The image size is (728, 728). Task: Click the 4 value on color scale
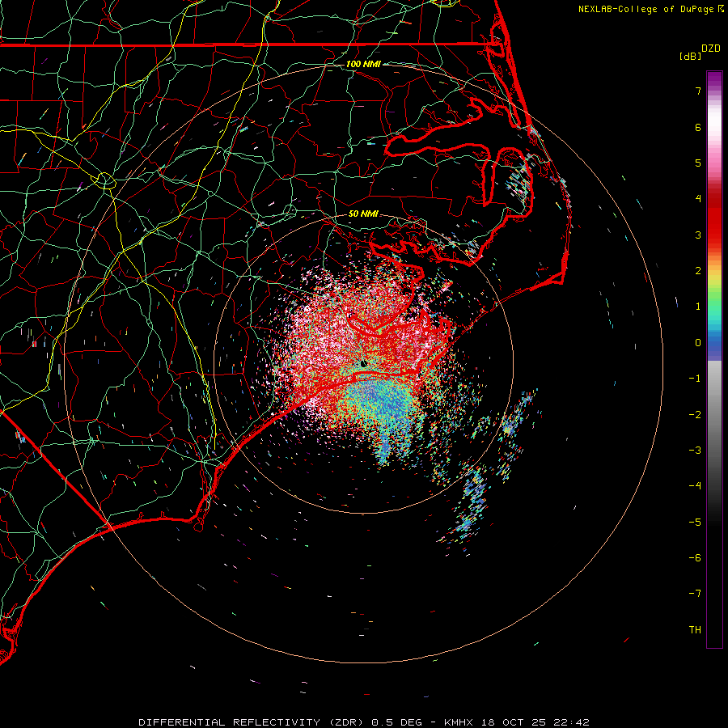pos(698,199)
